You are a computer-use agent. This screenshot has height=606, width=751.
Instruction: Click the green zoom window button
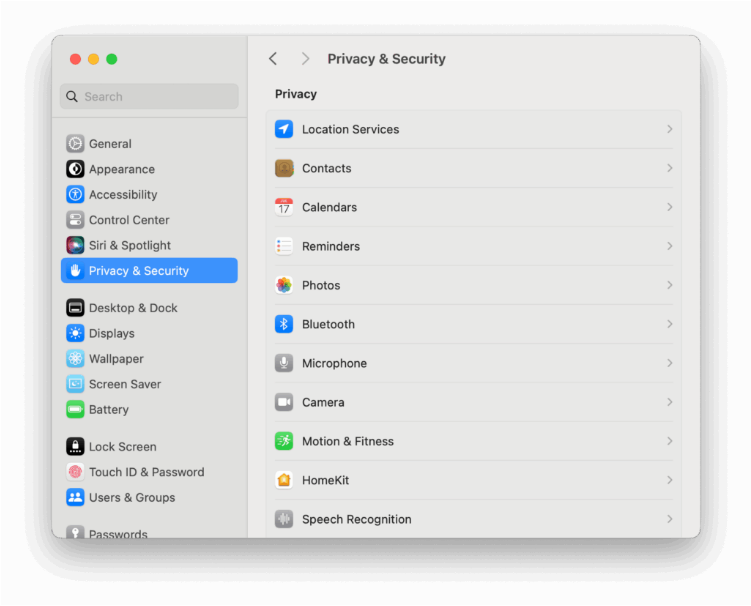coord(112,59)
